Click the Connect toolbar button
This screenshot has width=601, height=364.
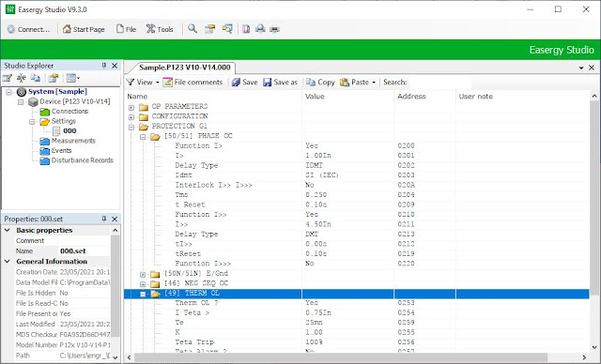(28, 29)
